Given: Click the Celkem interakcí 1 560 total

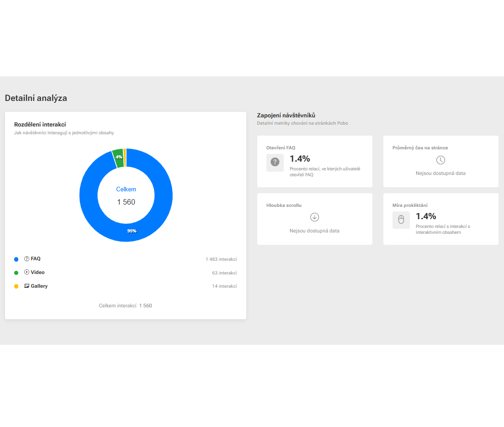Looking at the screenshot, I should click(125, 305).
